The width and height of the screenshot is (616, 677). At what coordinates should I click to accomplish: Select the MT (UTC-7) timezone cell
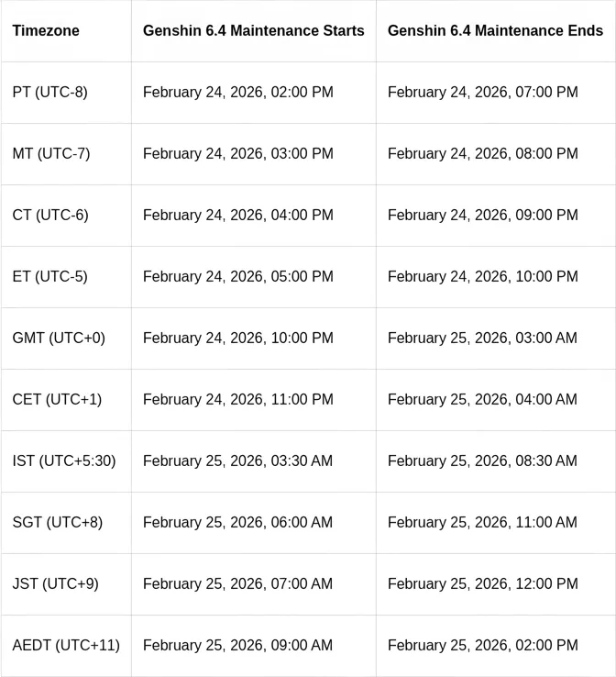[51, 154]
